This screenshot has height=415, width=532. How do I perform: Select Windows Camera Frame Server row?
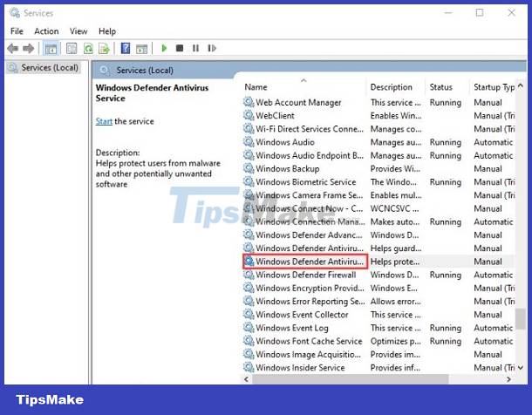click(379, 195)
